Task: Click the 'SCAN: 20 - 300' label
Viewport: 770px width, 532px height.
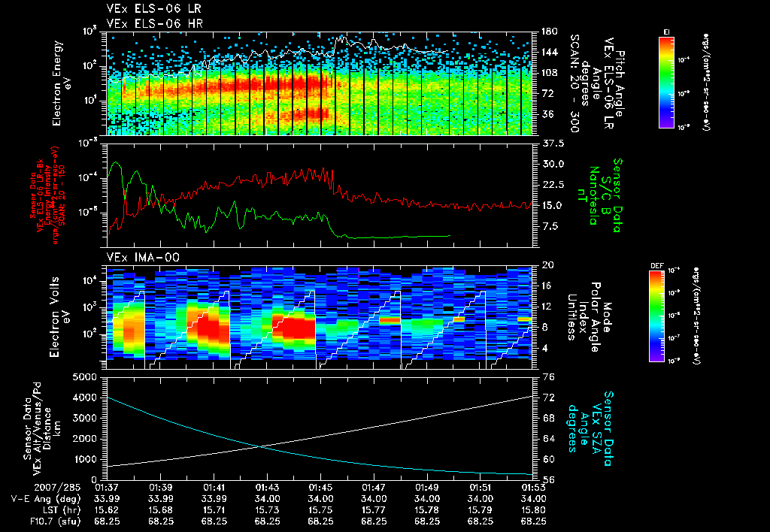Action: tap(575, 83)
